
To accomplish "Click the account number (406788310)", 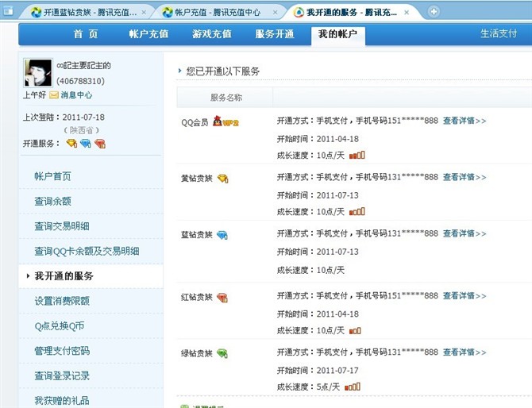I will click(x=80, y=81).
